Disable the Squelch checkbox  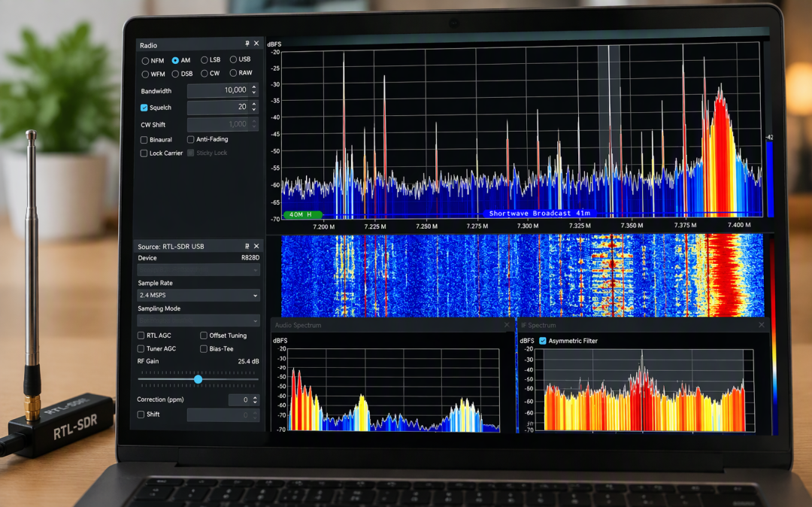144,108
